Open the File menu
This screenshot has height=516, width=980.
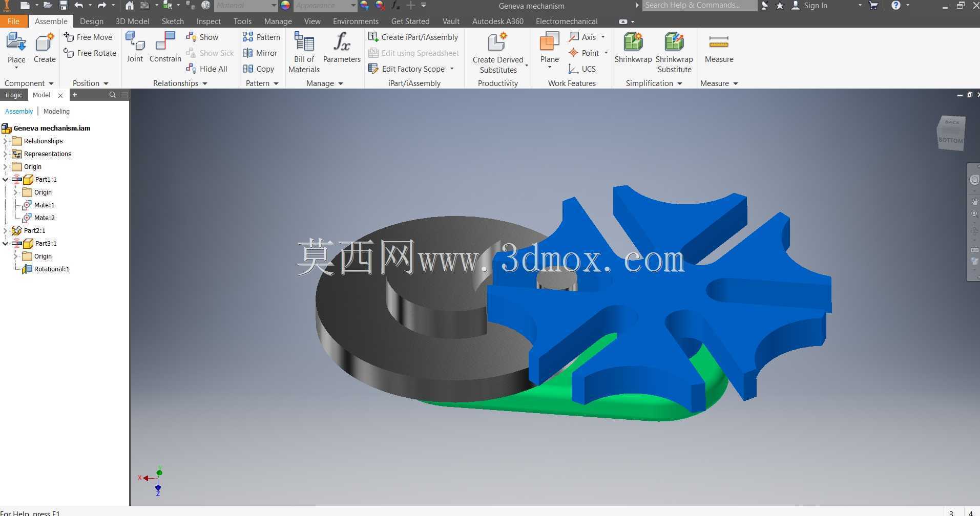pyautogui.click(x=13, y=21)
